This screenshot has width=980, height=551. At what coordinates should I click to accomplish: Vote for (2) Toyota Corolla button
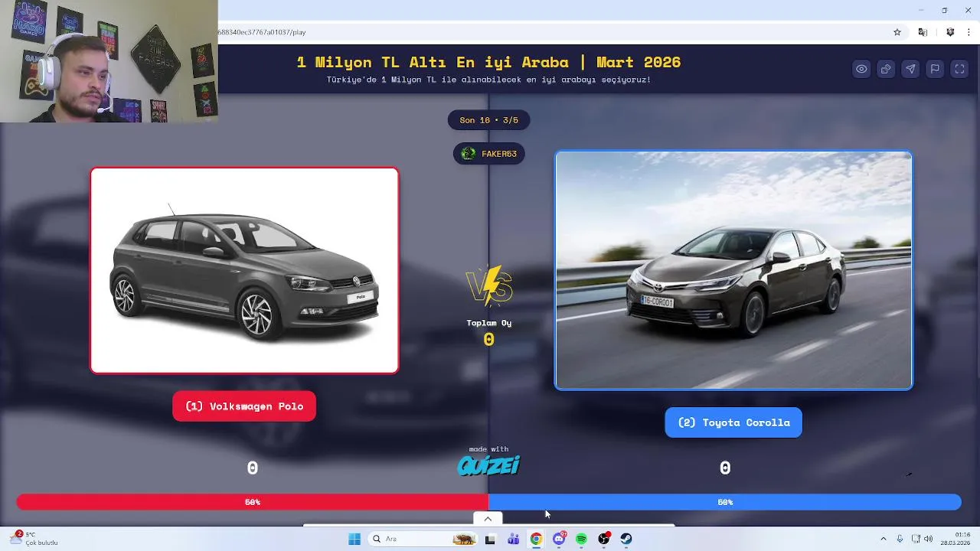point(733,422)
